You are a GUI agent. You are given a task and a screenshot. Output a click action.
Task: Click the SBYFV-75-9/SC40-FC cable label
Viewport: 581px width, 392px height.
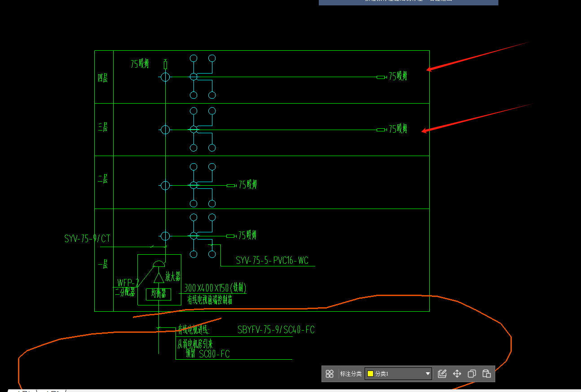tap(276, 330)
